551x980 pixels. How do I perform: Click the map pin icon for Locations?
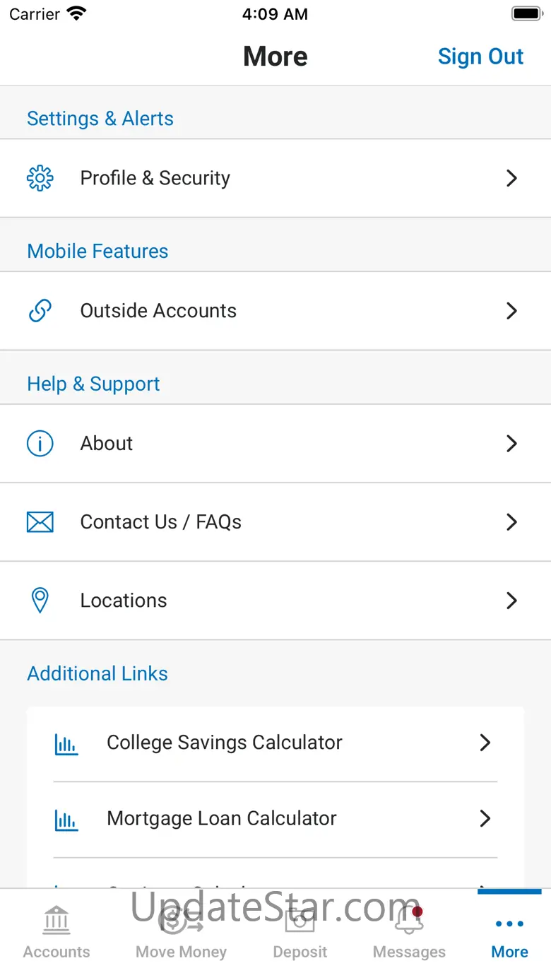pyautogui.click(x=40, y=601)
